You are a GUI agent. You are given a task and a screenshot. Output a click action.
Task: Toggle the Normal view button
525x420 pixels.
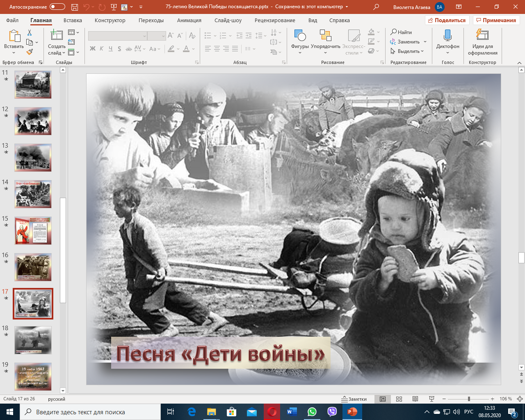point(383,399)
